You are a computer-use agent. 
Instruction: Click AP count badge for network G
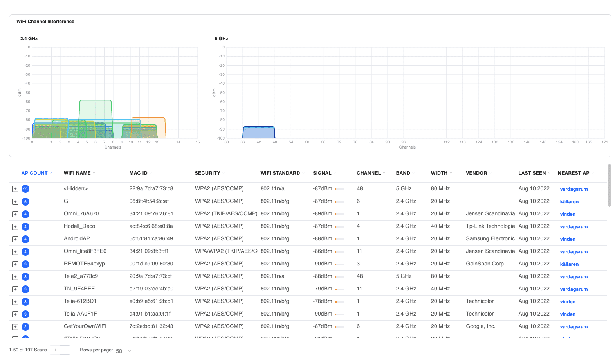click(x=25, y=201)
